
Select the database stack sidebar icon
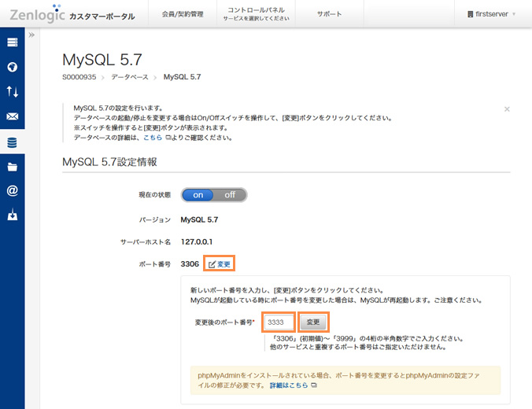click(x=13, y=143)
